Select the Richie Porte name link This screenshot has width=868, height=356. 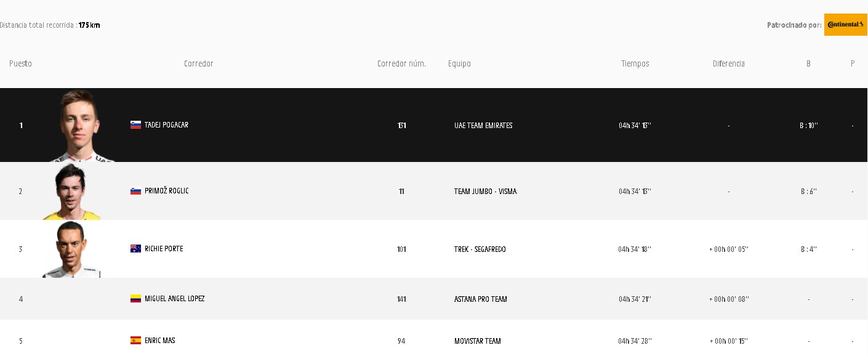click(x=164, y=249)
